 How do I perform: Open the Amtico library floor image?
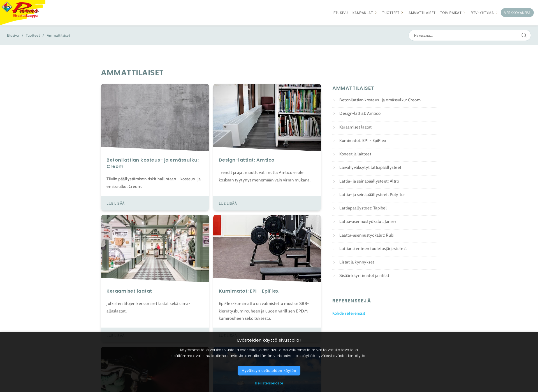click(x=267, y=117)
